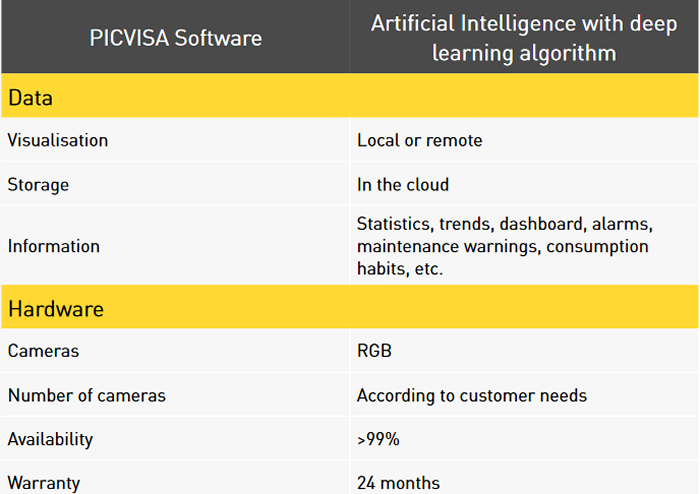
Task: Click the Visualisation row label
Action: point(58,141)
